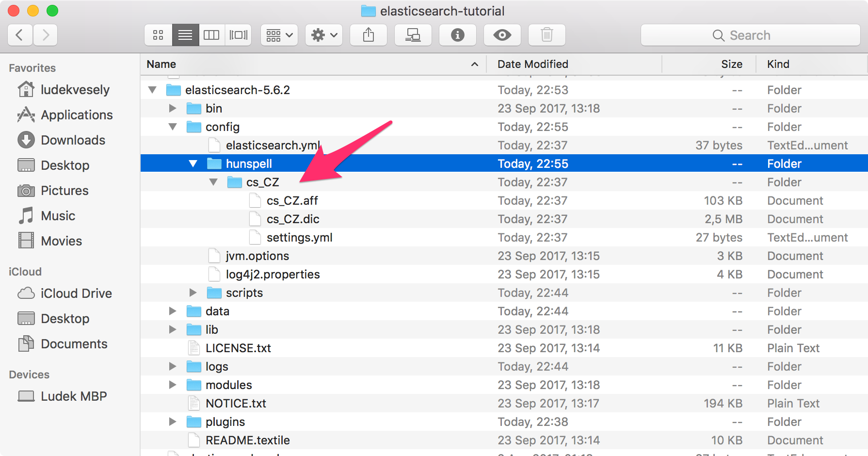Select Ludek MBP device

tap(62, 396)
